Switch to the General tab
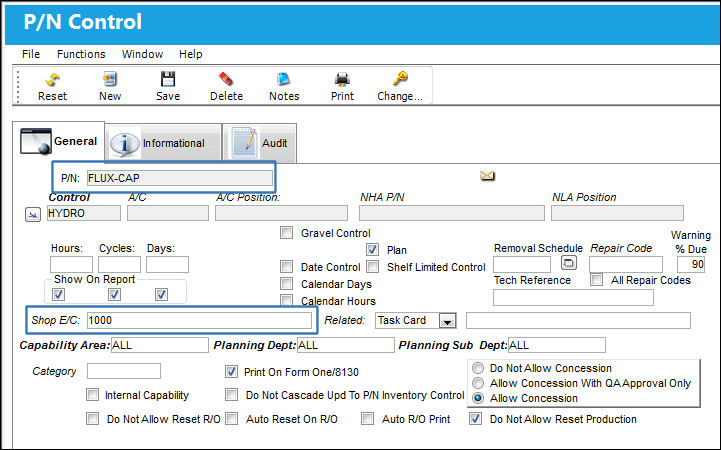Screen dimensions: 721x450 (x=58, y=141)
